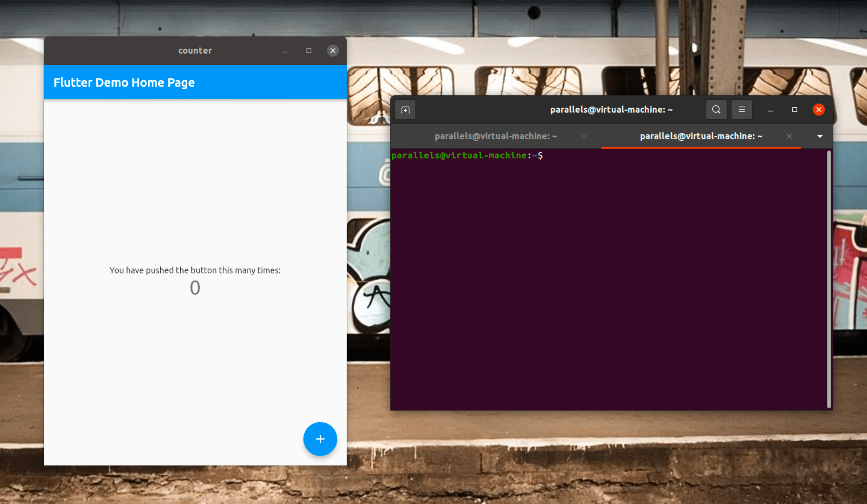Screen dimensions: 867x504
Task: Close the second active terminal tab
Action: point(789,136)
